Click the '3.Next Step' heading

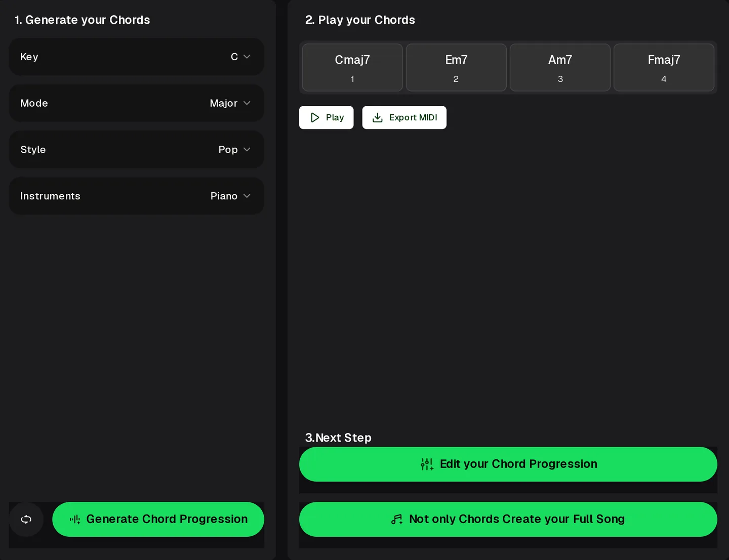(x=338, y=438)
